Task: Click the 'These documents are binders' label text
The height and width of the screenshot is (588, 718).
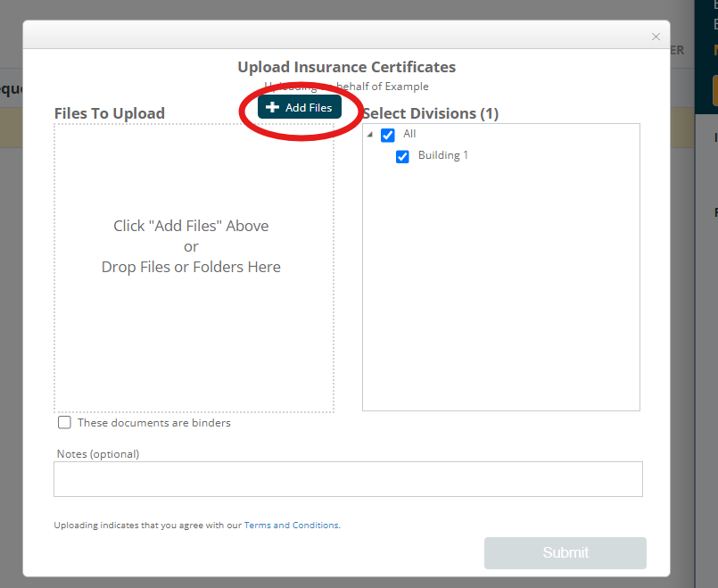Action: [153, 423]
